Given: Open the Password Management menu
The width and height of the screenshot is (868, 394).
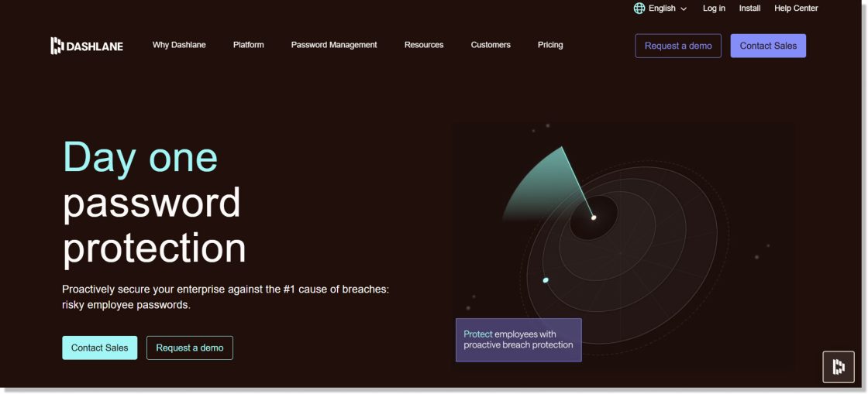Looking at the screenshot, I should tap(334, 45).
